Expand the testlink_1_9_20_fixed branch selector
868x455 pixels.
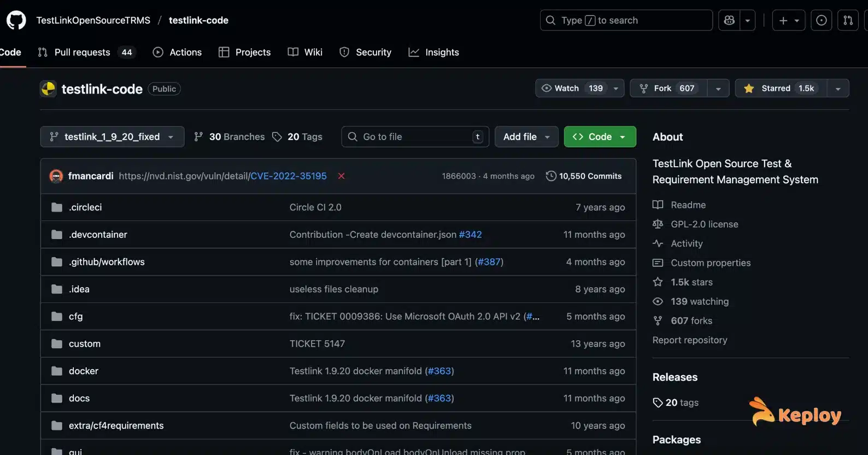(112, 137)
